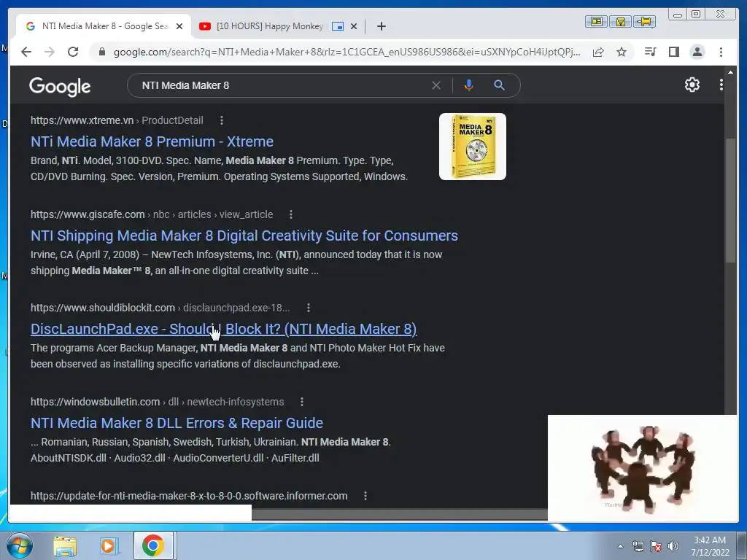747x560 pixels.
Task: View site information via the lock icon
Action: click(101, 52)
